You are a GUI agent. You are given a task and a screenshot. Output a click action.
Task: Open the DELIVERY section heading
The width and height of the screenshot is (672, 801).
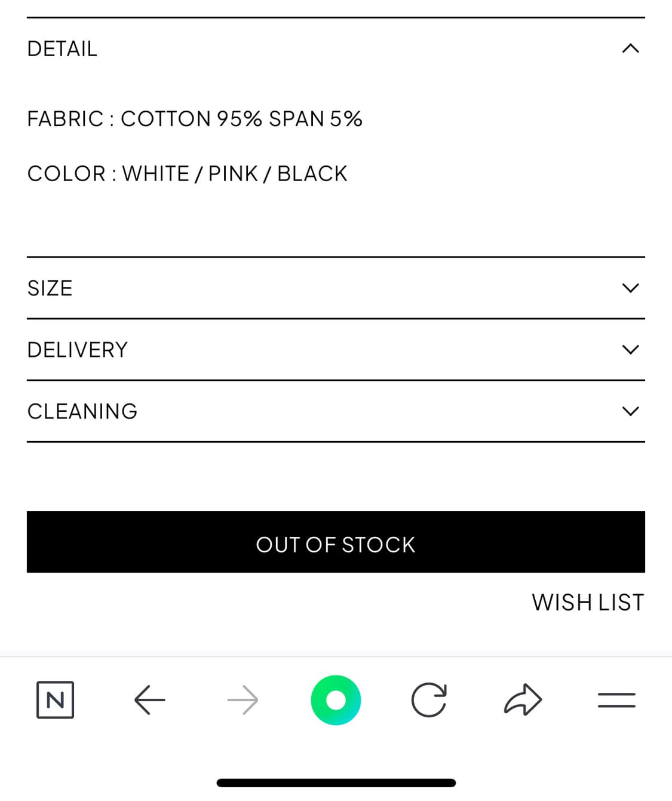(78, 350)
